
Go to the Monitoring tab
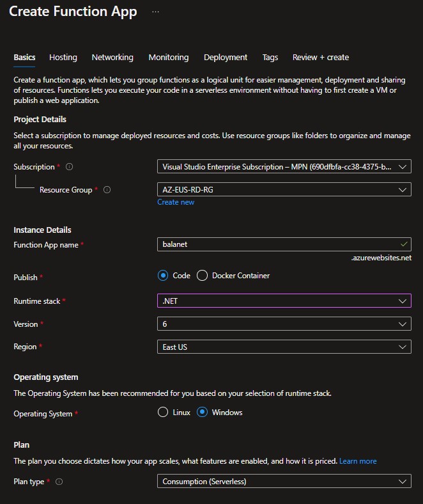tap(169, 57)
